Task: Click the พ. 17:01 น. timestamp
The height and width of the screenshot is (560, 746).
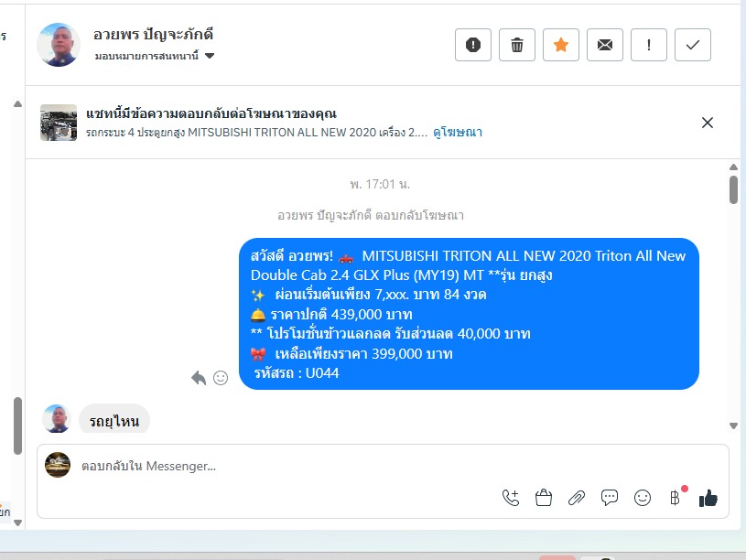Action: pos(380,184)
